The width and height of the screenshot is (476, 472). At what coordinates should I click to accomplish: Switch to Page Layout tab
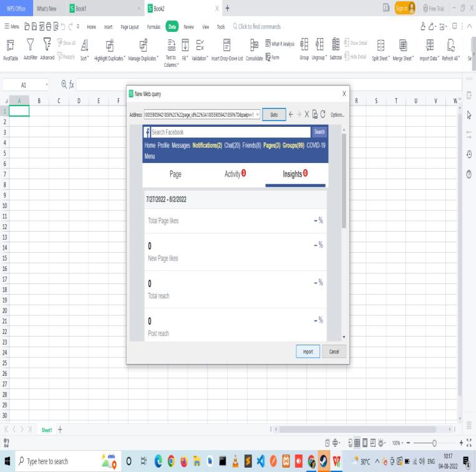pyautogui.click(x=129, y=27)
